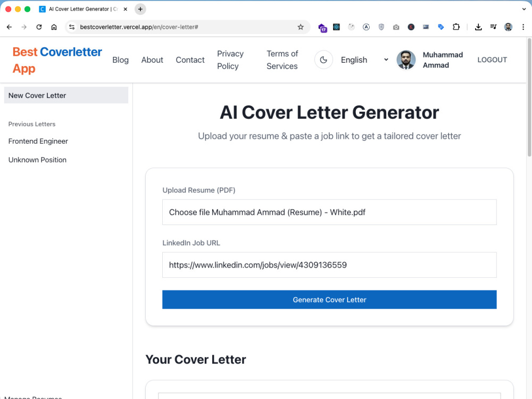
Task: Open the Extensions puzzle piece menu
Action: [456, 27]
